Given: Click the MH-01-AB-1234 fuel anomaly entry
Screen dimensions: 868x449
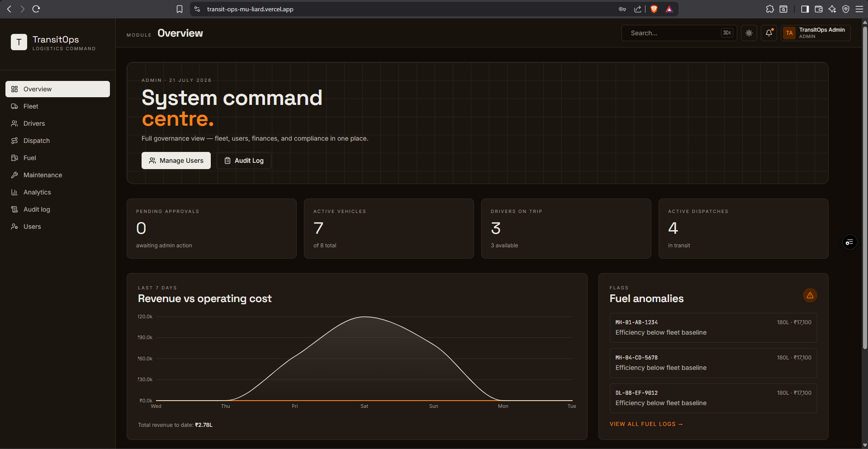Looking at the screenshot, I should click(713, 328).
